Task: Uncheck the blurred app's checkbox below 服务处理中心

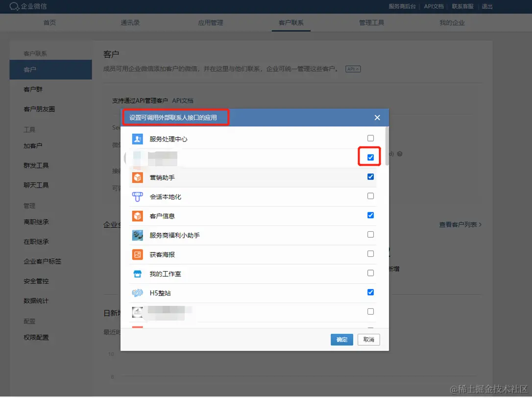Action: [x=370, y=157]
